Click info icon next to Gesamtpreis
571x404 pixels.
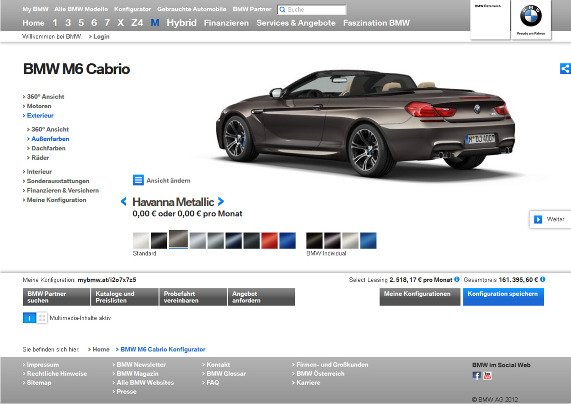(543, 279)
